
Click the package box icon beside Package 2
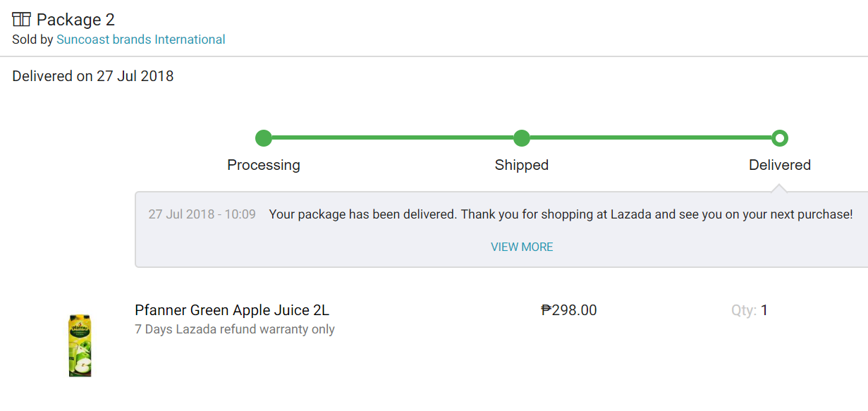click(21, 19)
